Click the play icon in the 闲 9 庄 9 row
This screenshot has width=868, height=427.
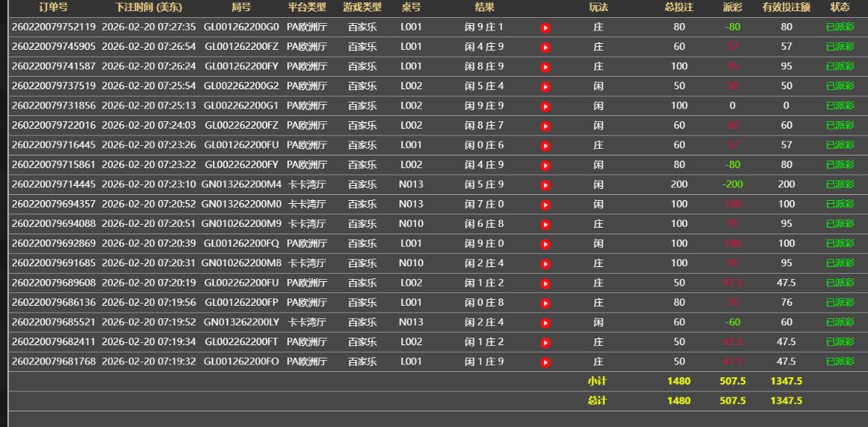[545, 106]
